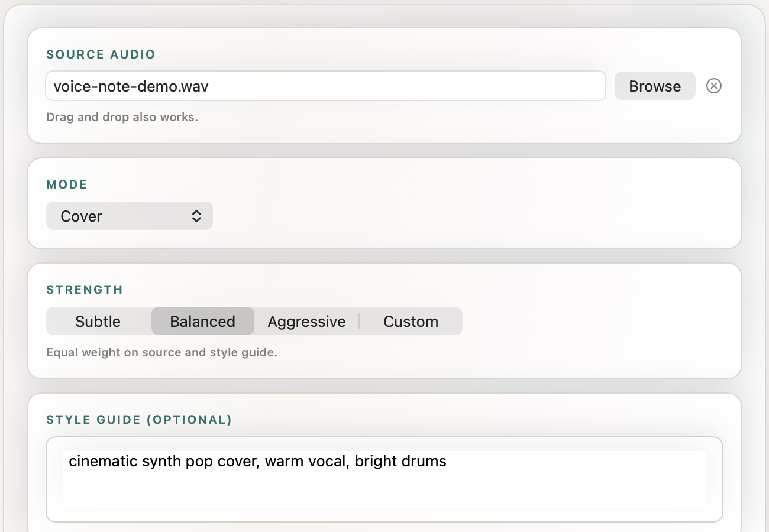Select the Custom strength option
769x532 pixels.
(411, 322)
